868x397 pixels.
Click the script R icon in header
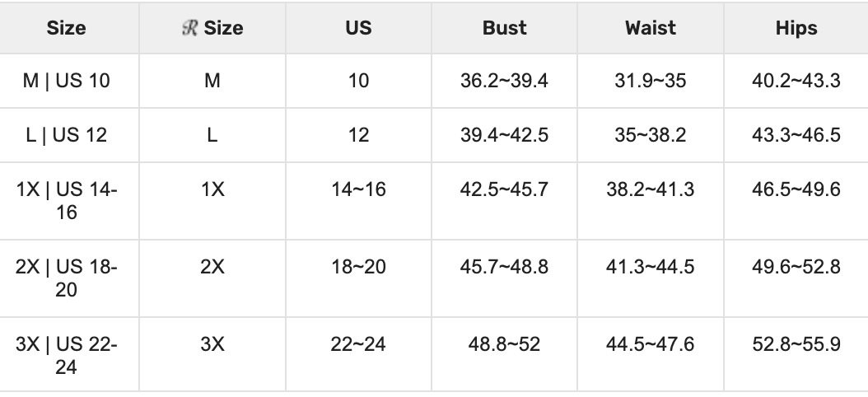[189, 28]
